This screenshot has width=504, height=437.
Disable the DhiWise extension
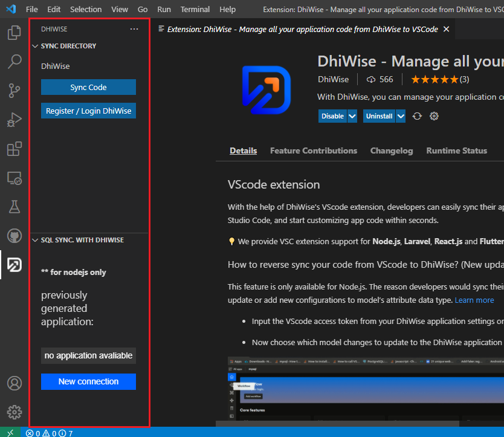click(333, 116)
